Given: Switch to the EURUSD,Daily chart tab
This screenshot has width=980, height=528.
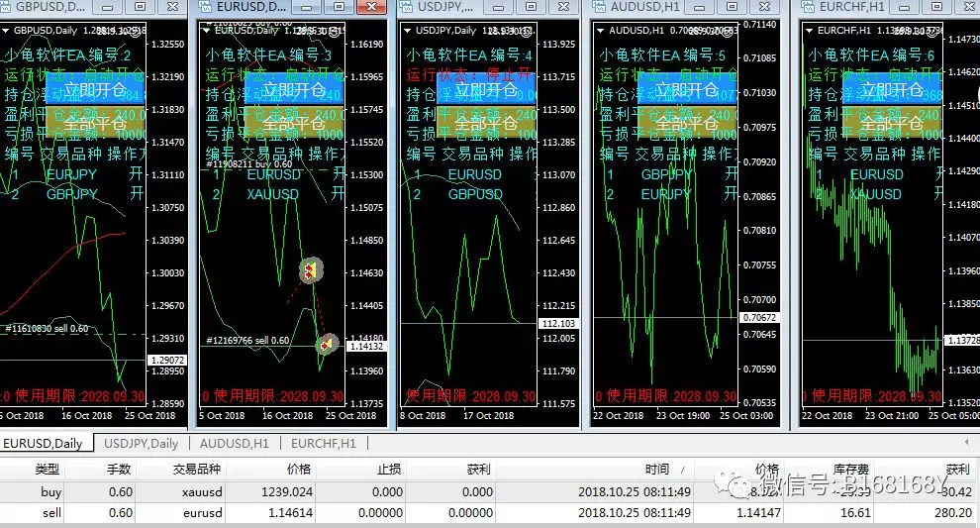Looking at the screenshot, I should click(x=42, y=444).
